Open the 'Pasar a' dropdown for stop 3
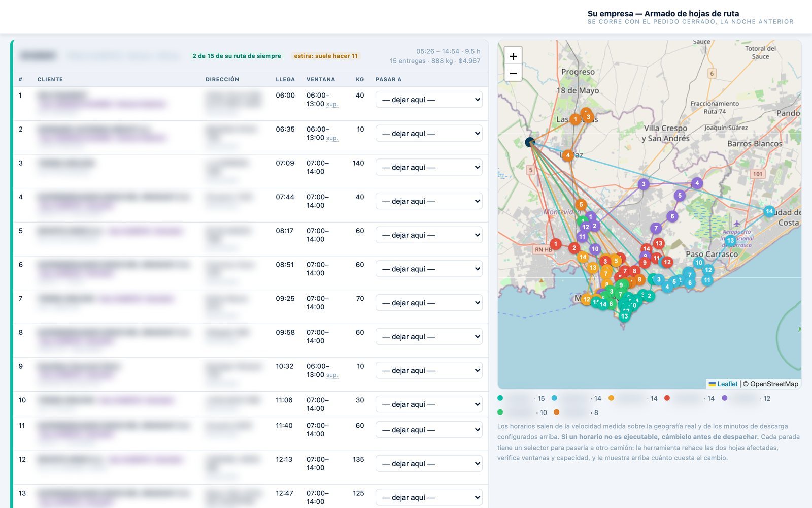The width and height of the screenshot is (812, 508). point(429,167)
